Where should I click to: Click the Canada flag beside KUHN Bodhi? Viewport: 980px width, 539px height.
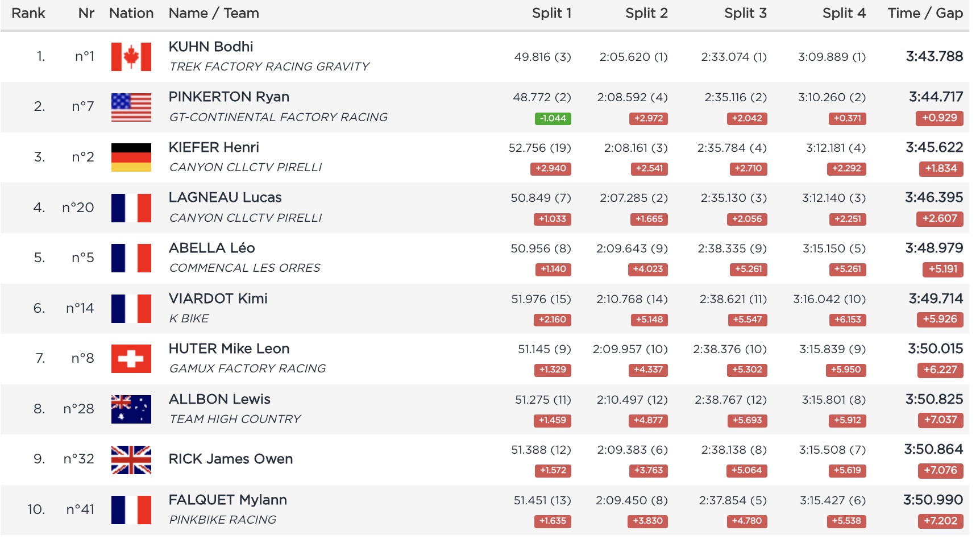click(131, 57)
